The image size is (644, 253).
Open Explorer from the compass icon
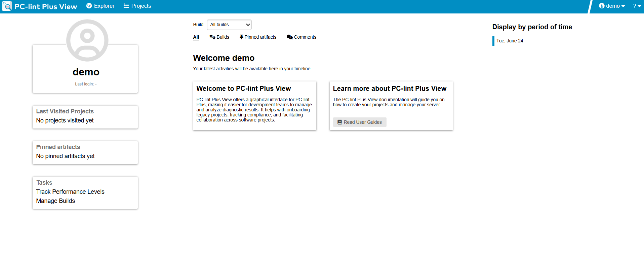pos(89,6)
